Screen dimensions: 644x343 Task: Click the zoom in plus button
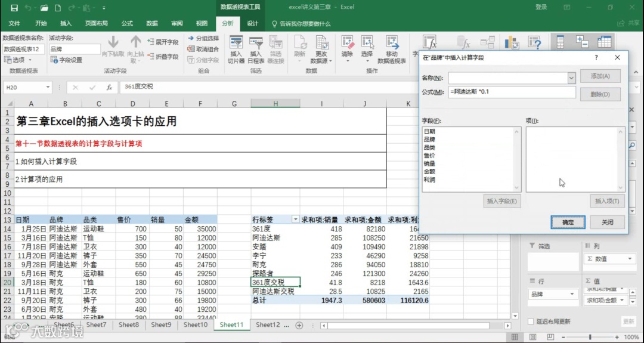[617, 337]
